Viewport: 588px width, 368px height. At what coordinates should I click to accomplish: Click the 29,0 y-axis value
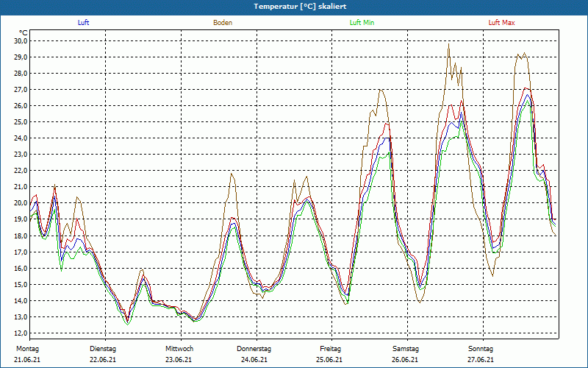tap(21, 57)
